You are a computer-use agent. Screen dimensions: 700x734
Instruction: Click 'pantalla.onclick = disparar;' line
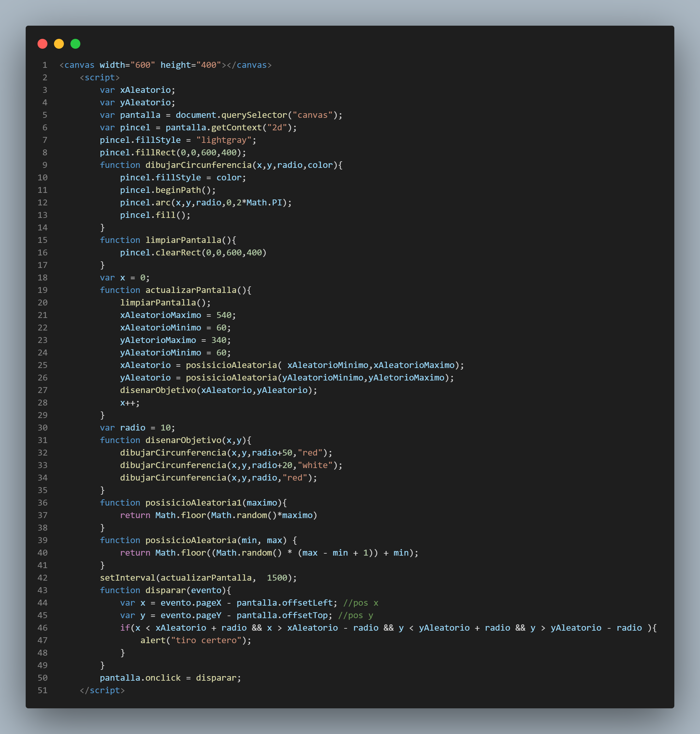point(171,678)
